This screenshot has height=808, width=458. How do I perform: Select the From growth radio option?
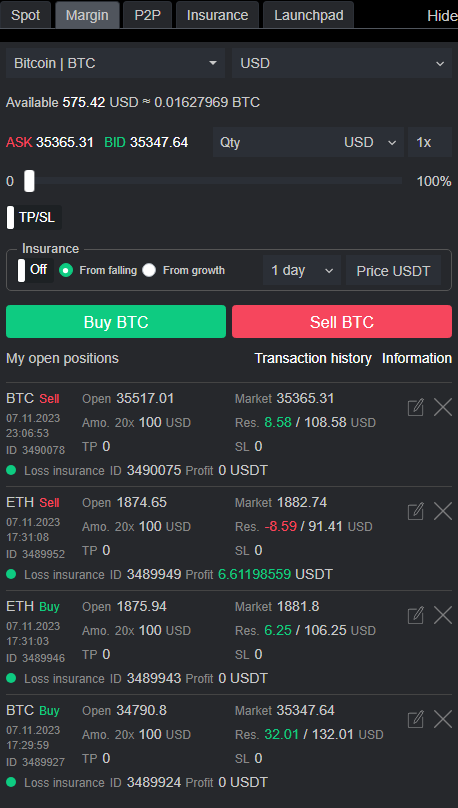(x=149, y=270)
